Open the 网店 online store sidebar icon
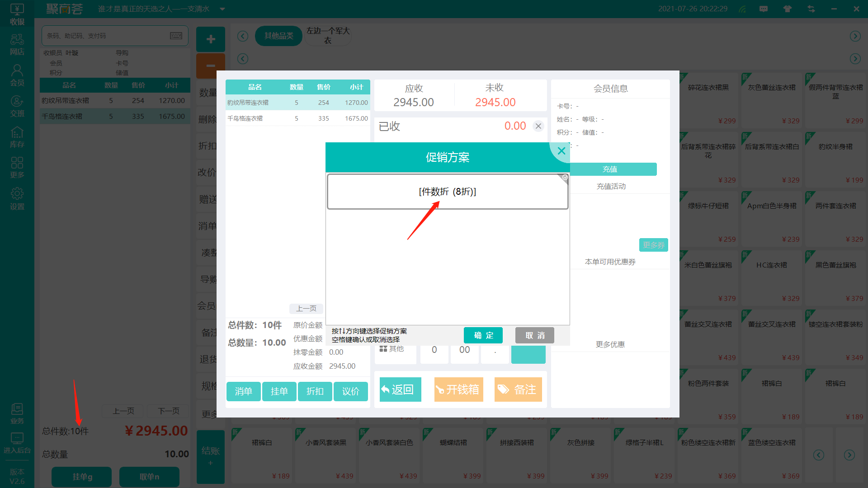The width and height of the screenshot is (868, 488). point(17,45)
